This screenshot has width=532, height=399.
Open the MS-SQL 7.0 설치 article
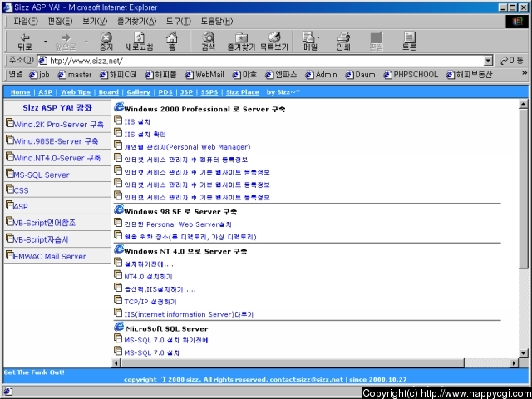click(x=151, y=352)
